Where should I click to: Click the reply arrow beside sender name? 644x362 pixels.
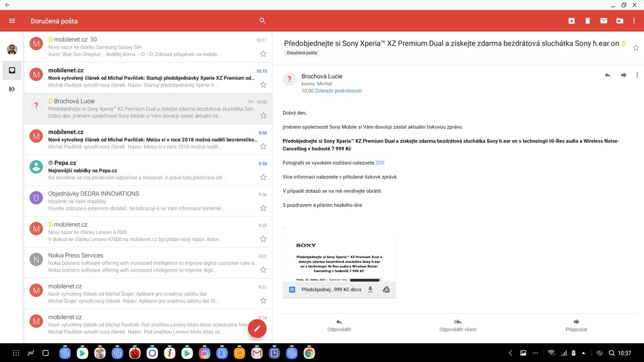click(x=608, y=75)
